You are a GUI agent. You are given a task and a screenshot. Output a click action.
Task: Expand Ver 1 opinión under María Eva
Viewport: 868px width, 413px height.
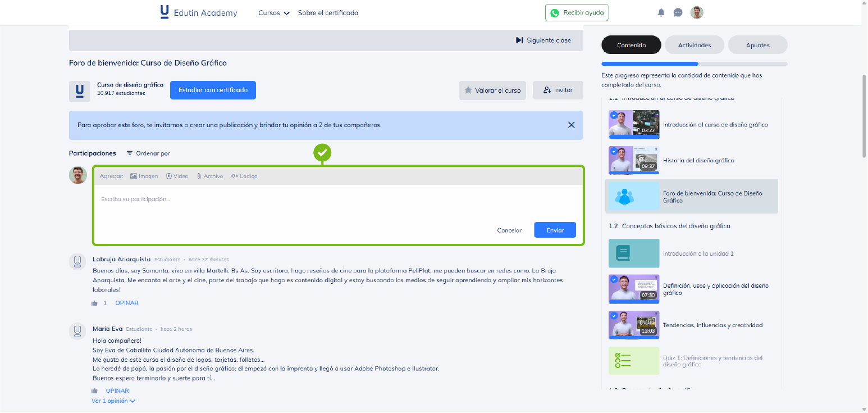[113, 401]
